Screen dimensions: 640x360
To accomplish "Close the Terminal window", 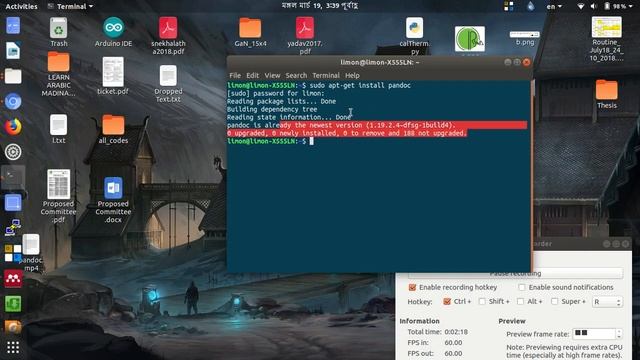I will coord(527,62).
